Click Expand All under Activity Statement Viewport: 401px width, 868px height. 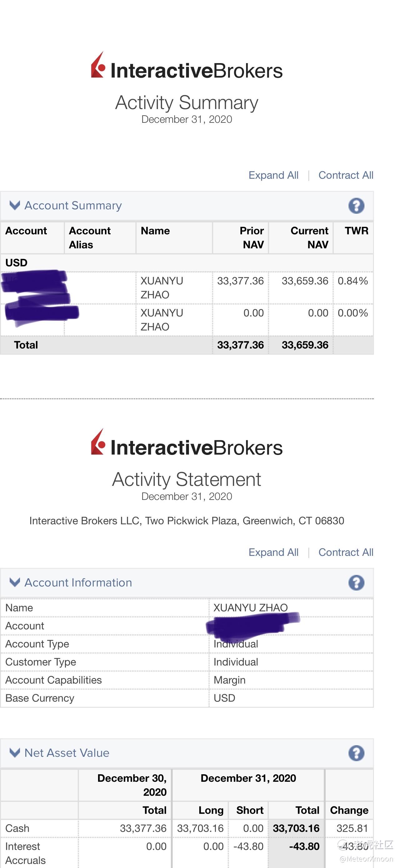[273, 552]
